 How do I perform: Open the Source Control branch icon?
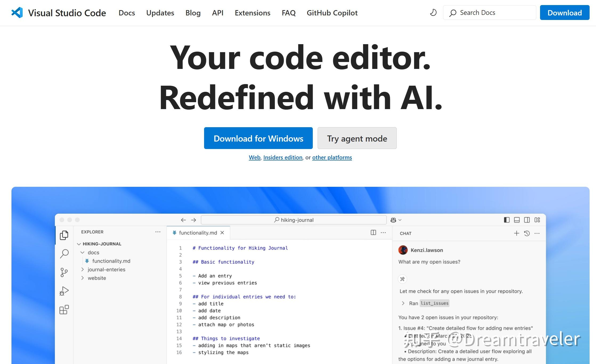(x=64, y=272)
